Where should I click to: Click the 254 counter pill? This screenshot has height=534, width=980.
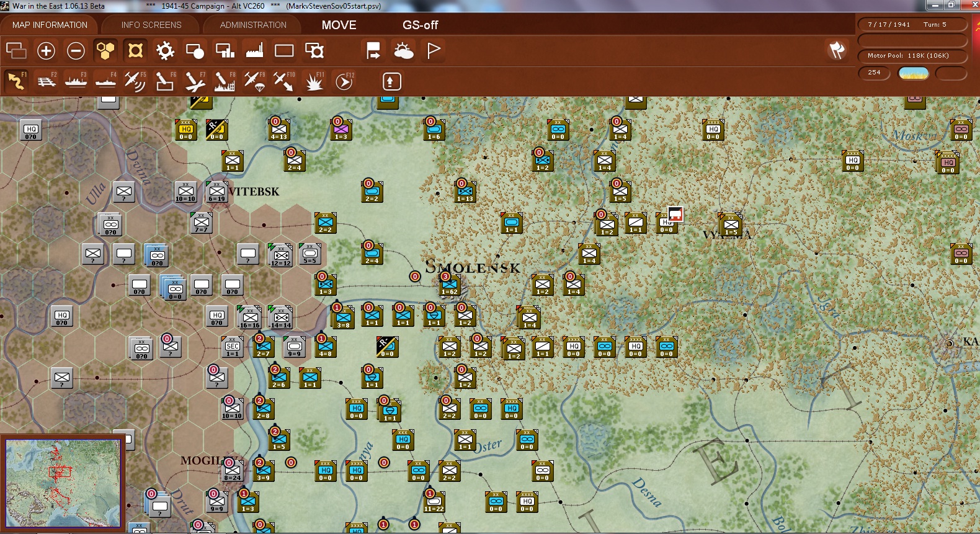[874, 73]
